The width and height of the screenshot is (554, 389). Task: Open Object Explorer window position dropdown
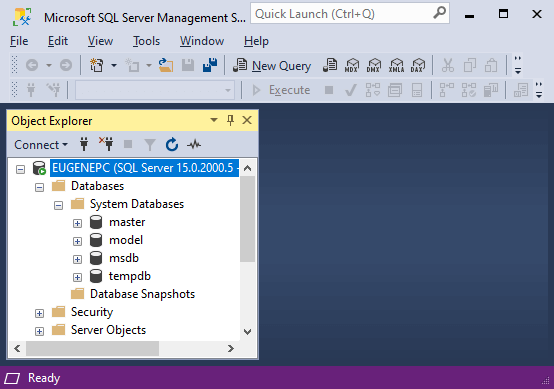214,120
